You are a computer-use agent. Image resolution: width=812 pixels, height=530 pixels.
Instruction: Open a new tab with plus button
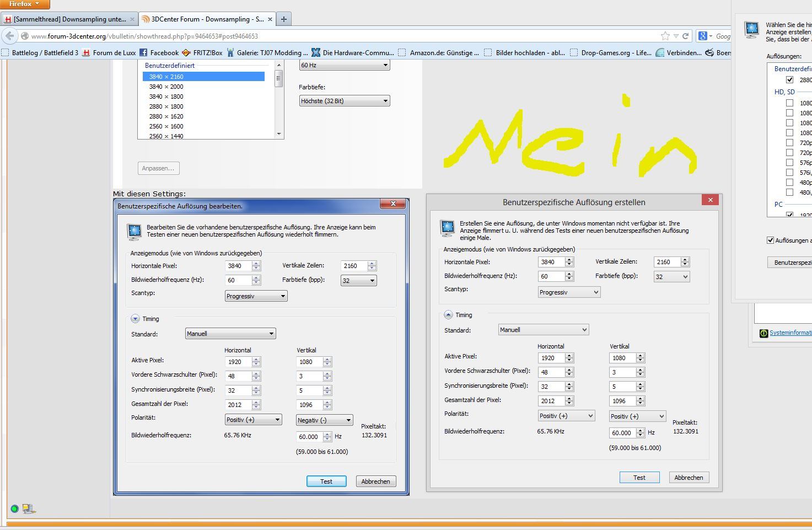point(284,19)
